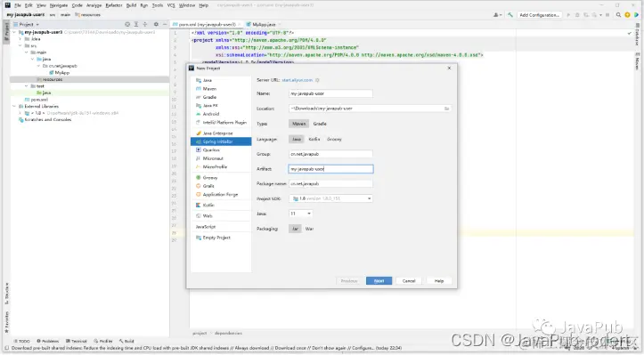Select Kotlin in the sidebar list
The height and width of the screenshot is (355, 644).
pos(208,206)
